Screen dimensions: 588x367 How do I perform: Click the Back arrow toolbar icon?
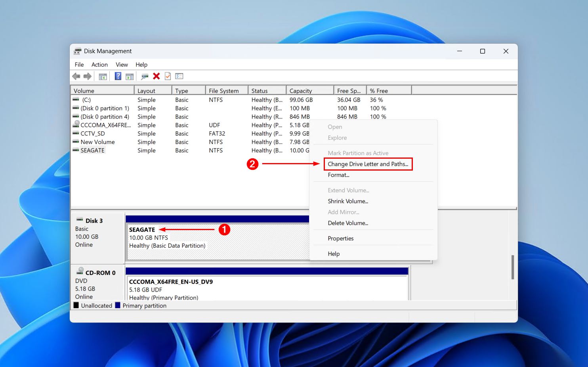click(76, 76)
